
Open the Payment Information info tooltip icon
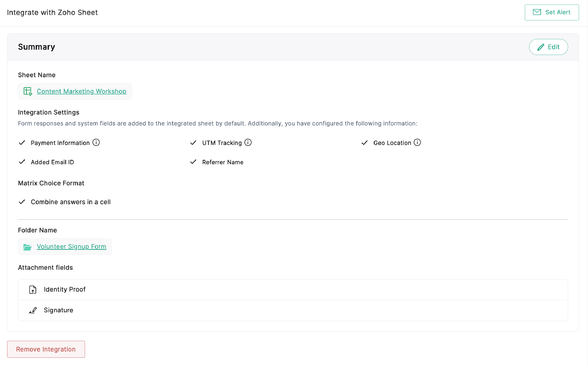point(96,143)
